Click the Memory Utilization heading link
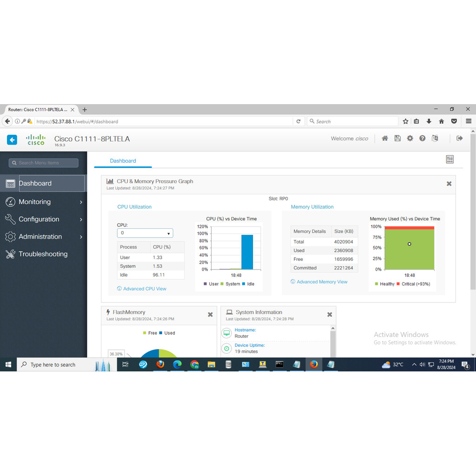 (x=312, y=207)
